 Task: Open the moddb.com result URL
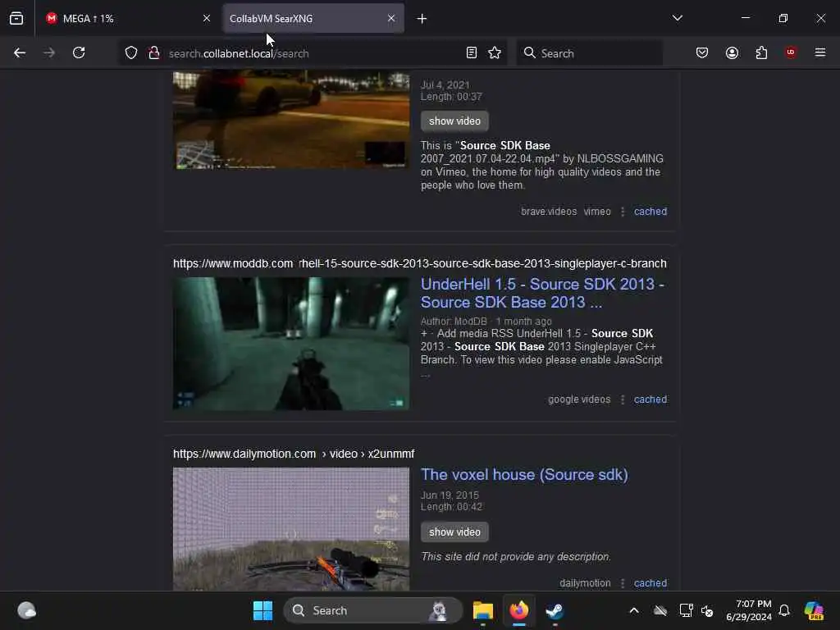pos(419,263)
